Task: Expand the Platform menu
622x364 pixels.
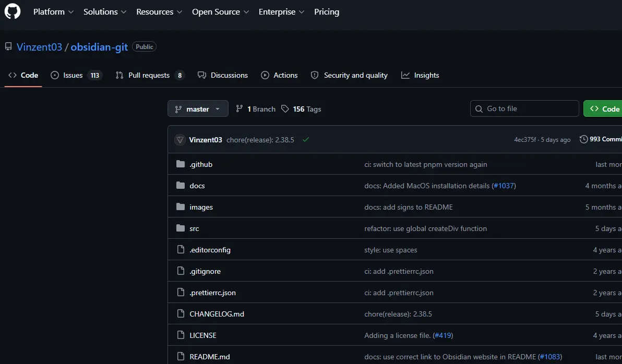Action: click(53, 12)
